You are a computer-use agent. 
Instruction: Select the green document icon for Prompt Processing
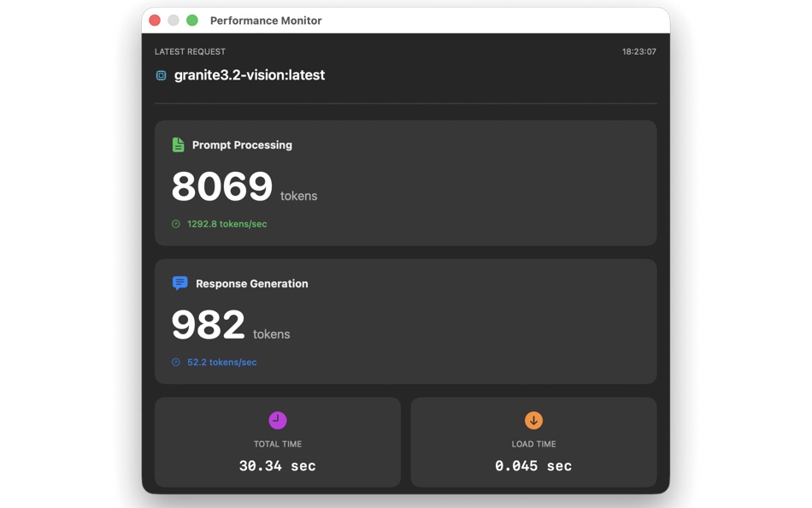click(x=179, y=145)
